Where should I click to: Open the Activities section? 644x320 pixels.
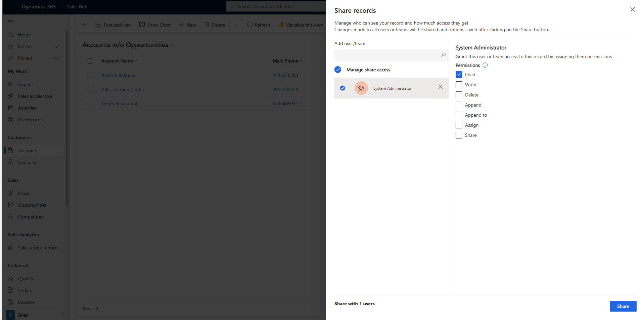click(x=27, y=108)
